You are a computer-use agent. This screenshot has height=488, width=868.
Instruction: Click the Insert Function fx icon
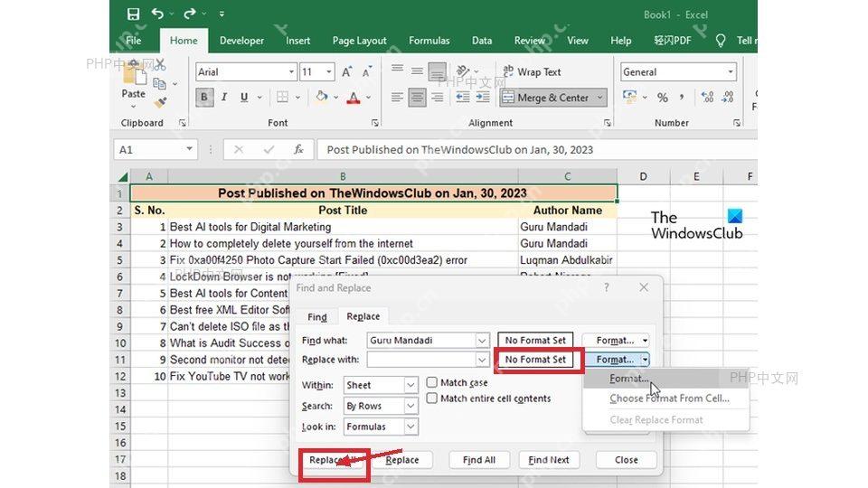(x=298, y=149)
